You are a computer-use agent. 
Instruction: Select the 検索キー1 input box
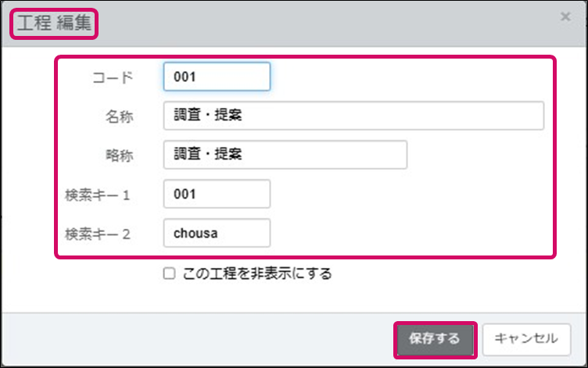(217, 194)
